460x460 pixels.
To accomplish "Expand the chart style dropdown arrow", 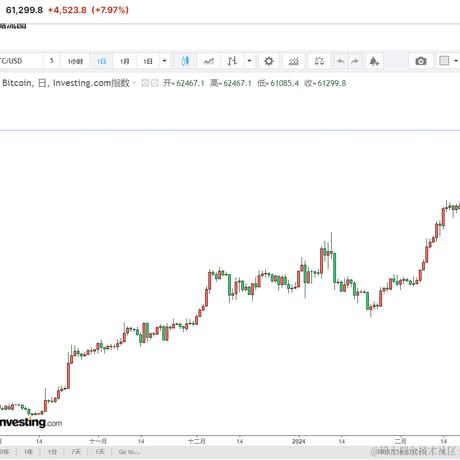I will 249,61.
